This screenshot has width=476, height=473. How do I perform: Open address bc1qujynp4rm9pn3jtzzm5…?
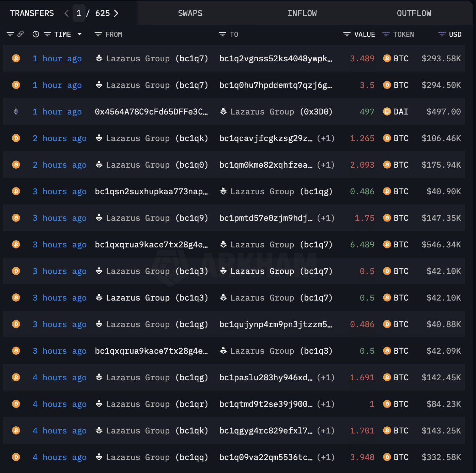(x=276, y=324)
